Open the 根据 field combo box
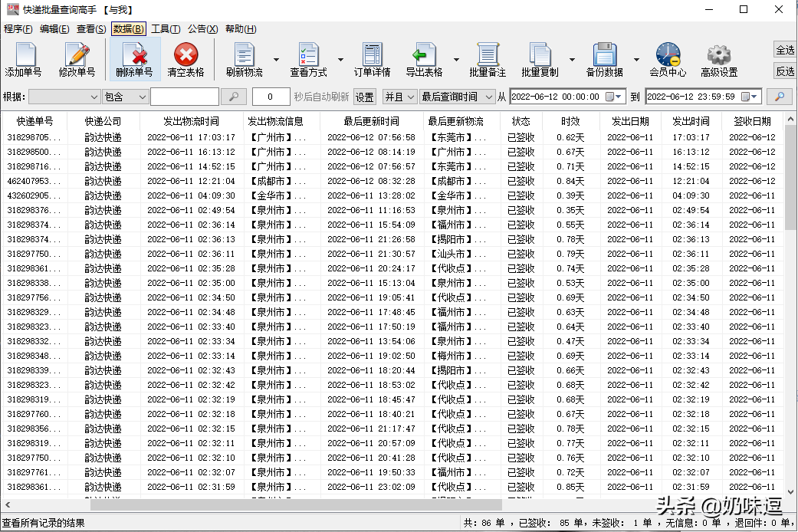Screen dimensions: 798x532 click(x=64, y=97)
